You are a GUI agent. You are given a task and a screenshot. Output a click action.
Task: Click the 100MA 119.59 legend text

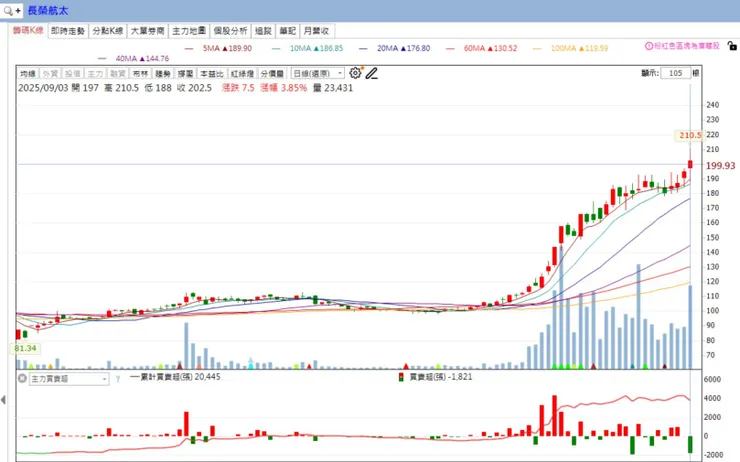(x=580, y=48)
